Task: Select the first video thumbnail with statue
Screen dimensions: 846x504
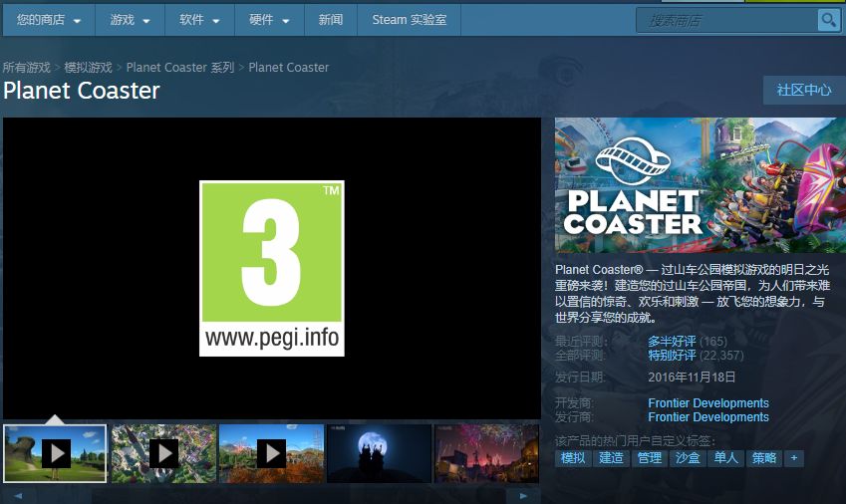Action: pos(55,453)
